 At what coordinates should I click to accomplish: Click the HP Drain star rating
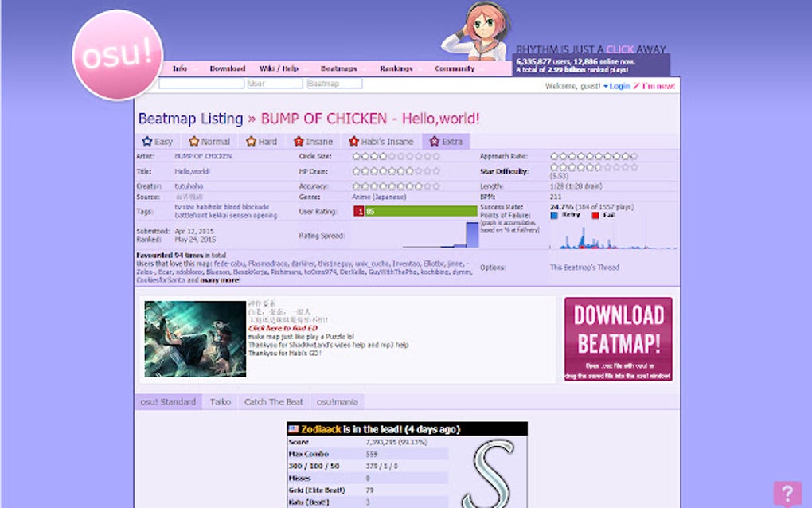tap(396, 171)
